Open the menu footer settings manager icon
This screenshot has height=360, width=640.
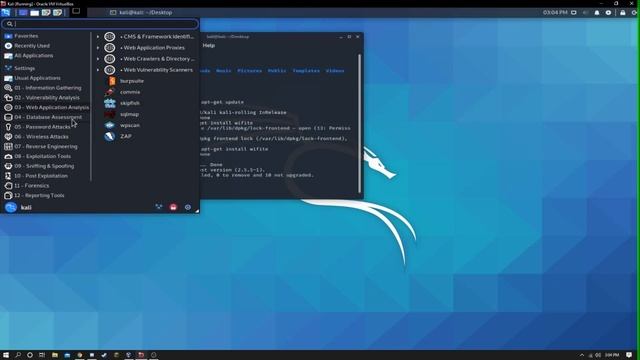[159, 207]
